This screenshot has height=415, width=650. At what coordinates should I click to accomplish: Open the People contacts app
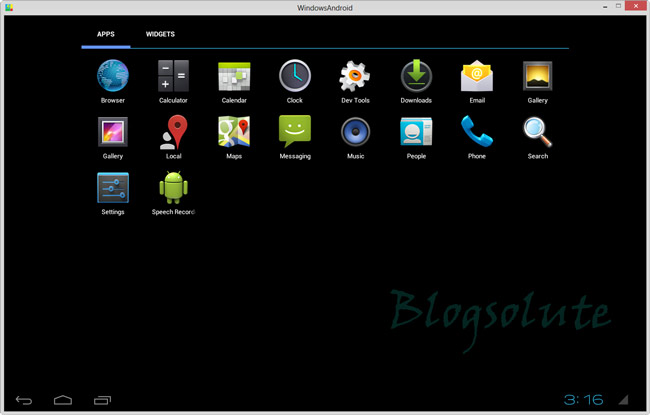(416, 137)
